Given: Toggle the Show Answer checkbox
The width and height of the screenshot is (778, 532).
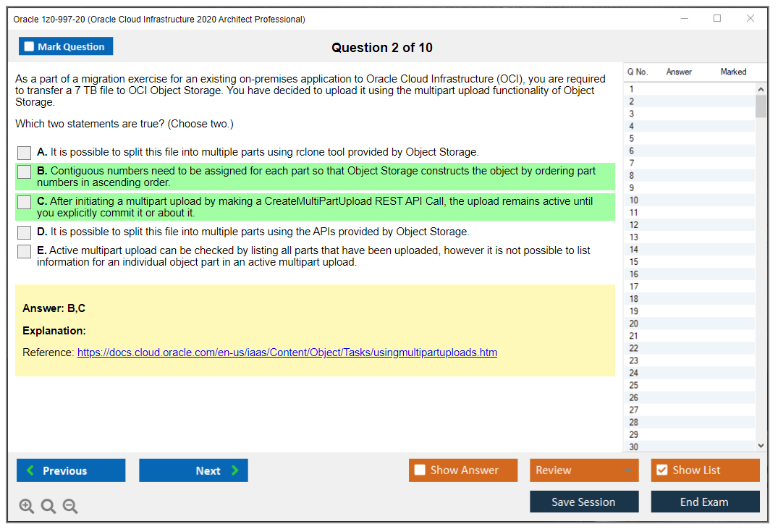Looking at the screenshot, I should [420, 470].
